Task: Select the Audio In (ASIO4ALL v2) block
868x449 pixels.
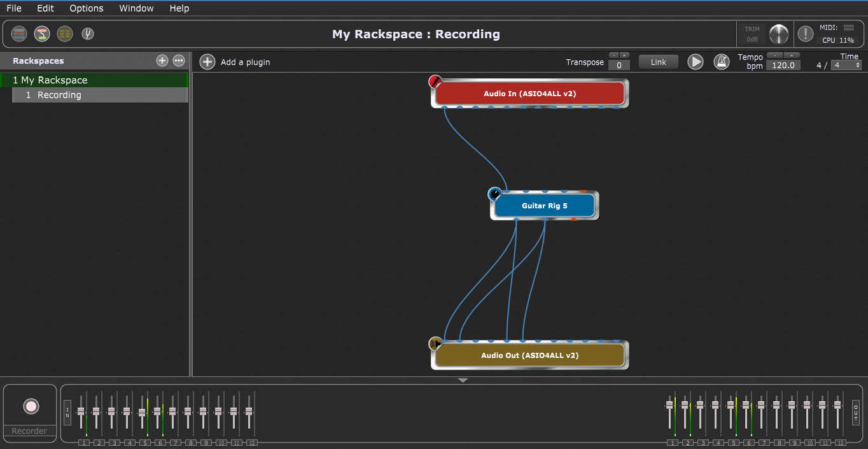Action: click(530, 94)
